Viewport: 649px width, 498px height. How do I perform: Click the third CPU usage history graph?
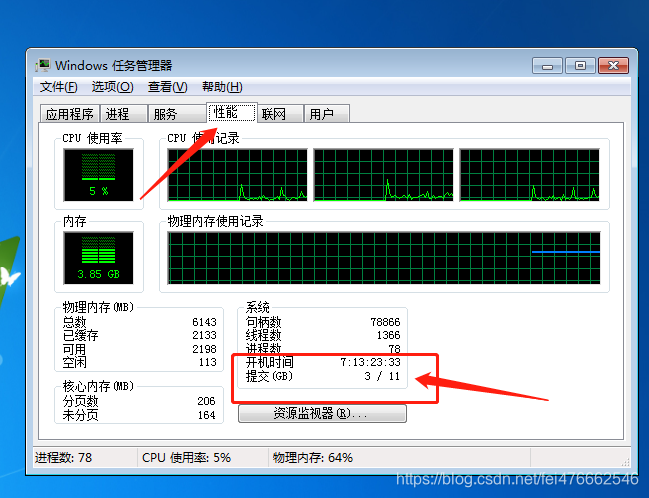530,175
